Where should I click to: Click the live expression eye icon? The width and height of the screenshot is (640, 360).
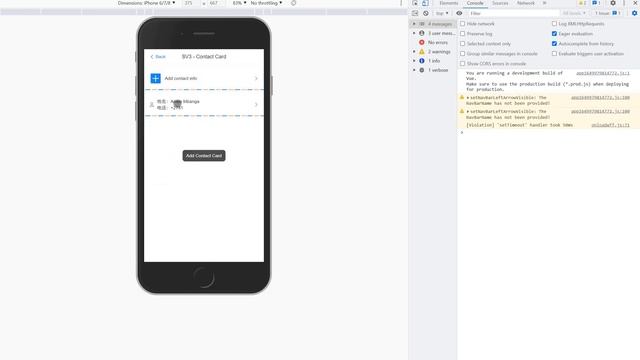click(459, 13)
